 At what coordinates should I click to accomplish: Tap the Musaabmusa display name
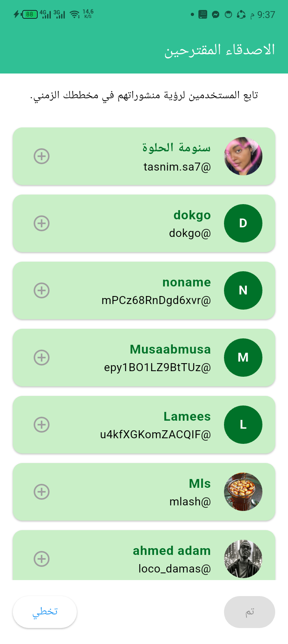click(170, 349)
